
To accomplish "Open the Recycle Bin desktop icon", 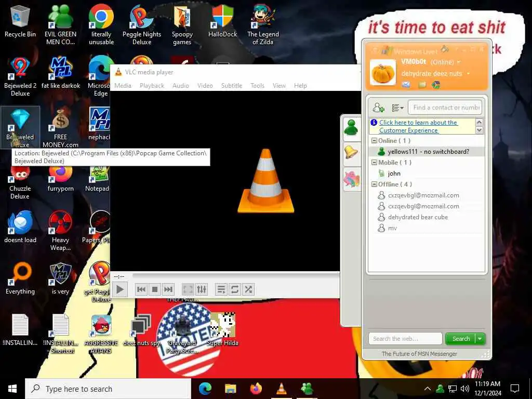I will [x=20, y=21].
